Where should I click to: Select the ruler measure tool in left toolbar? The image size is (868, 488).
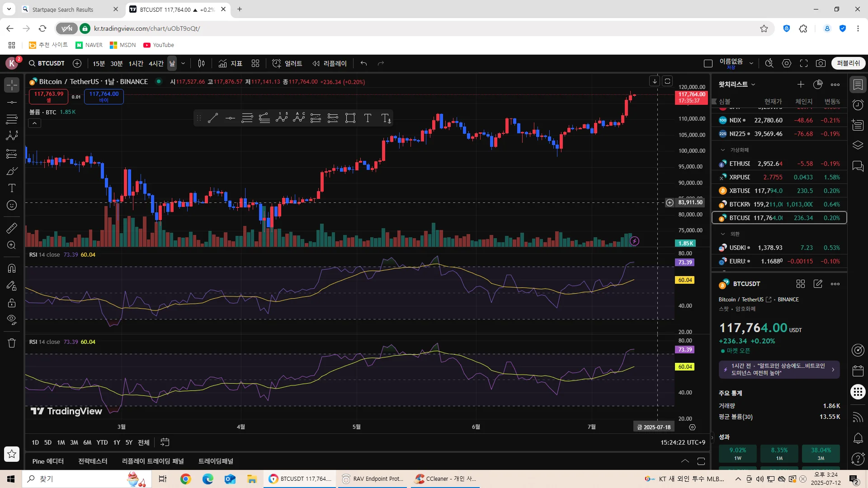(12, 228)
